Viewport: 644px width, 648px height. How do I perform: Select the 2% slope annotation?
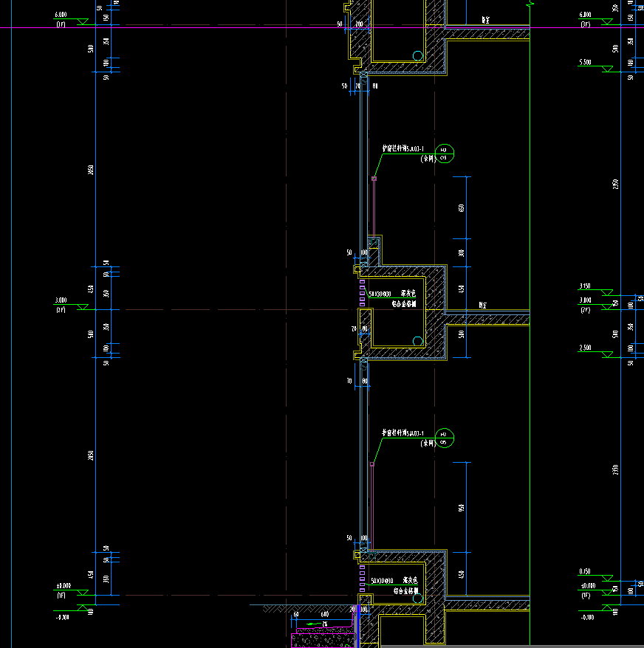click(x=325, y=624)
